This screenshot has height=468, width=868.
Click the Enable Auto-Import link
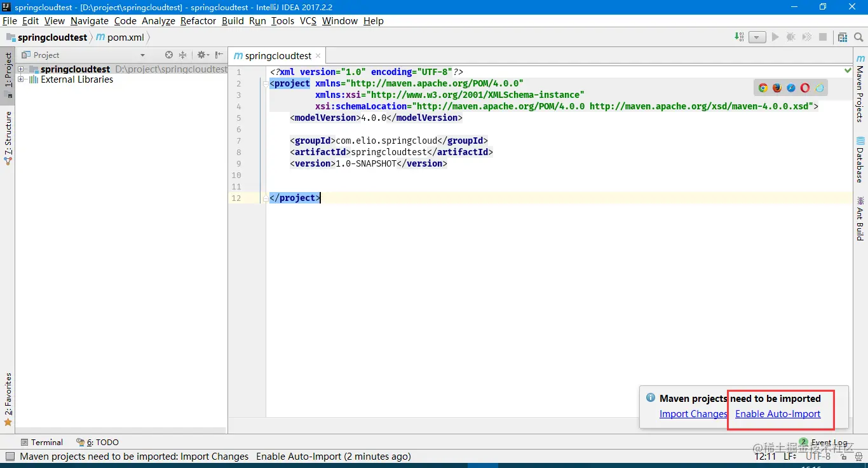pyautogui.click(x=778, y=414)
